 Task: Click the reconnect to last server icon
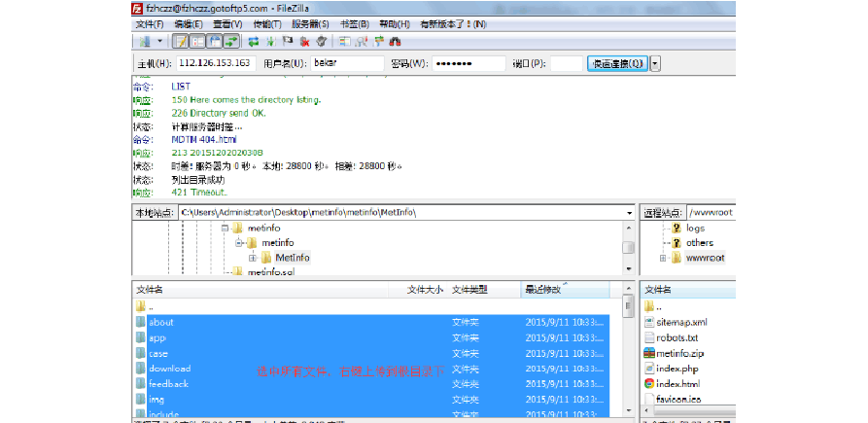point(321,42)
